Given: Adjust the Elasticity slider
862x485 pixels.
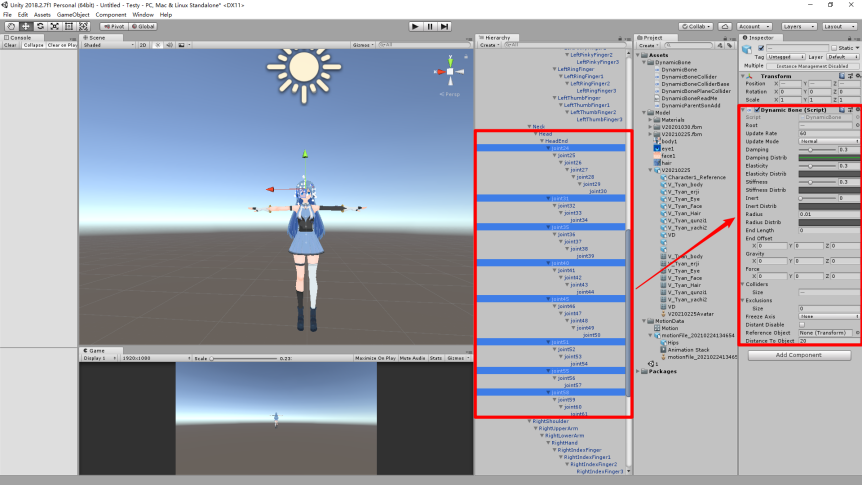Looking at the screenshot, I should click(x=818, y=166).
